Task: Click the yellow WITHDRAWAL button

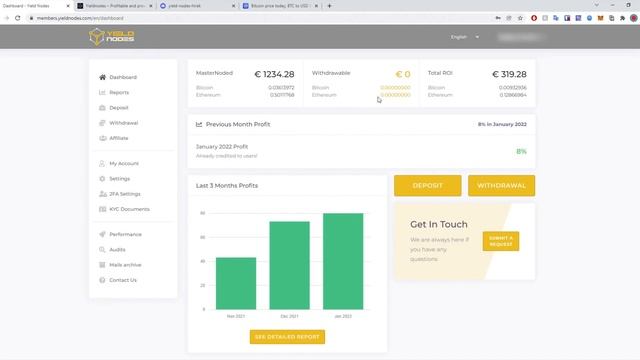Action: pos(501,186)
